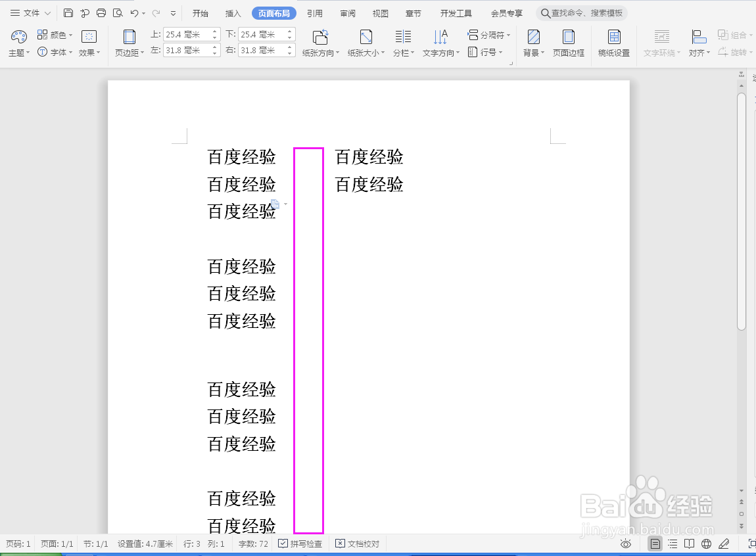Click the previous page navigation button
Image resolution: width=756 pixels, height=556 pixels.
coord(742,501)
